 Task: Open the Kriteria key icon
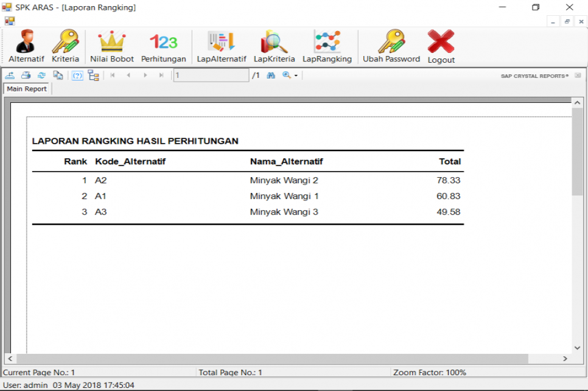click(65, 47)
